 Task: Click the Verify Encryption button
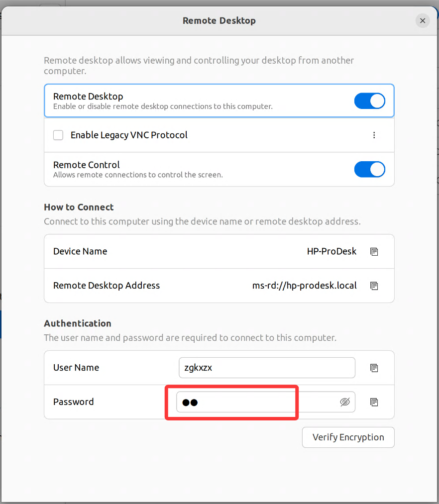(348, 437)
